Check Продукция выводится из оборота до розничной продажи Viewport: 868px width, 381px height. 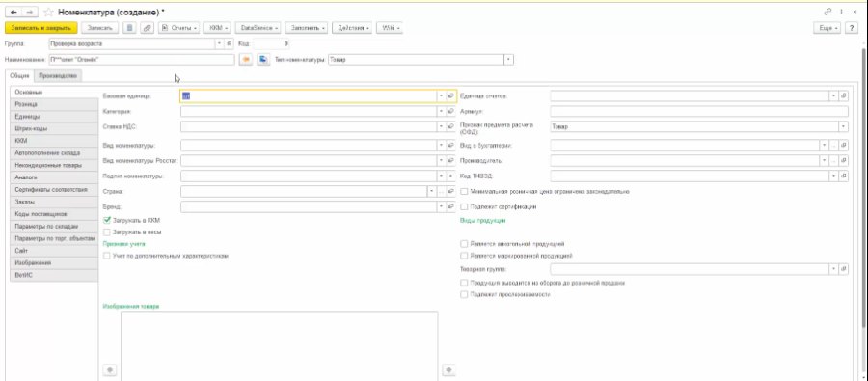coord(464,283)
